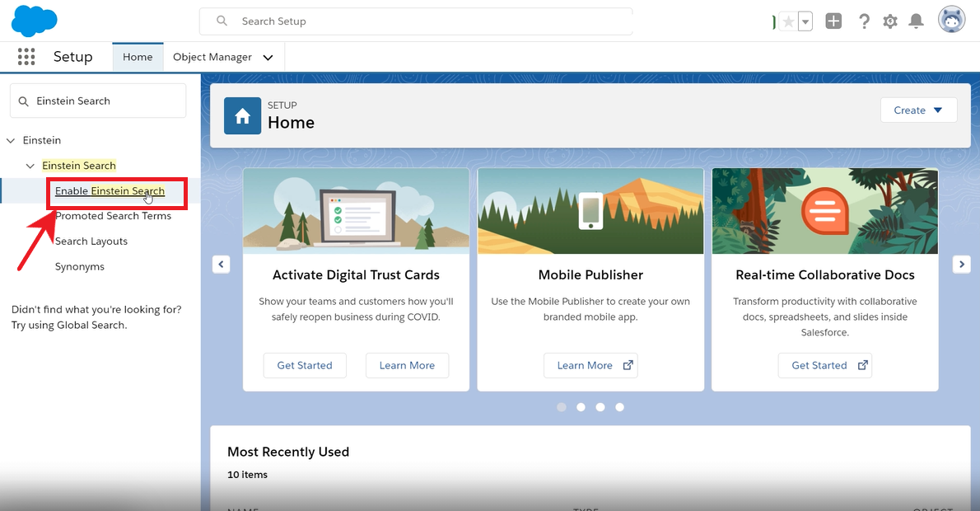Click the favorites star icon

[x=788, y=22]
